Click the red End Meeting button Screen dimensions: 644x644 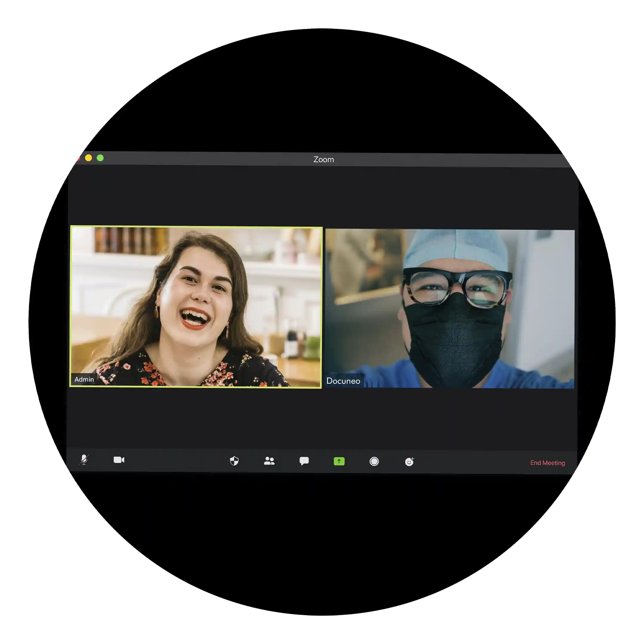[547, 463]
